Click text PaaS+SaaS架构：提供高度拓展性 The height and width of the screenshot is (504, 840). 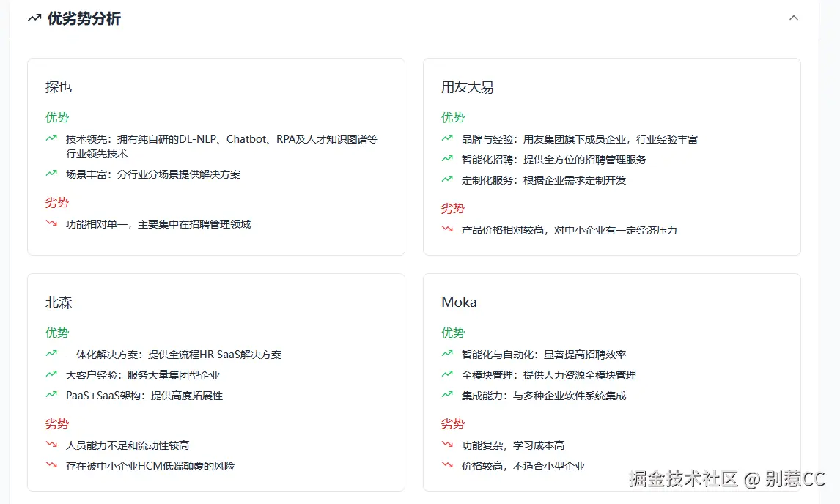click(144, 396)
